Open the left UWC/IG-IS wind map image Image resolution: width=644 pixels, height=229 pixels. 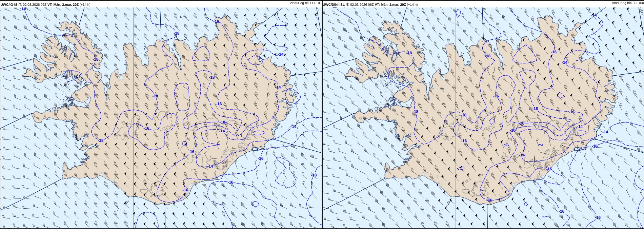pos(161,114)
